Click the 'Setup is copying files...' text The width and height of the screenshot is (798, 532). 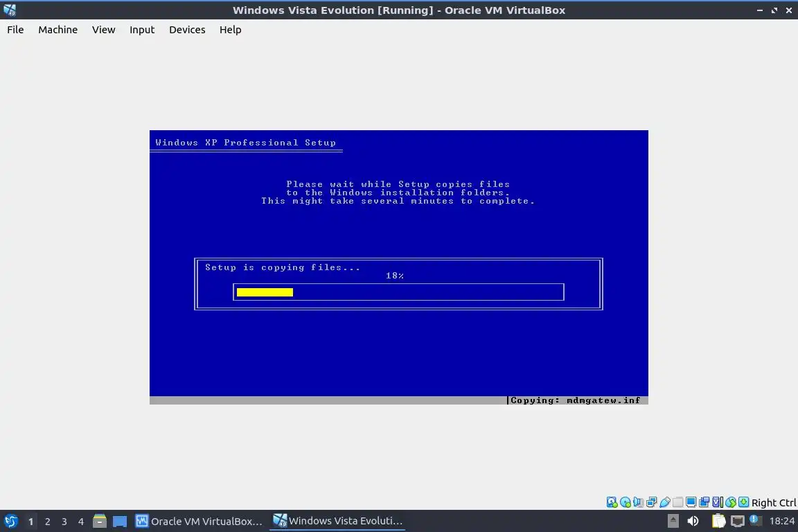point(283,267)
